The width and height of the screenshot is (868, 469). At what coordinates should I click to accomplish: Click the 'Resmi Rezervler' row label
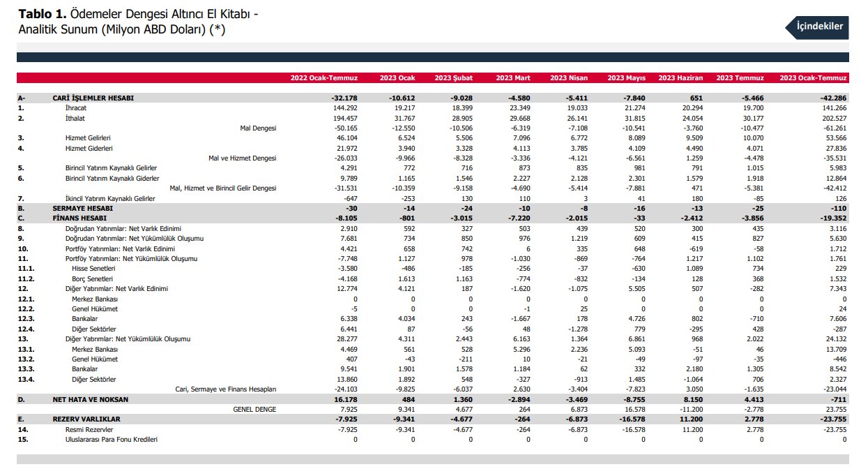[89, 430]
